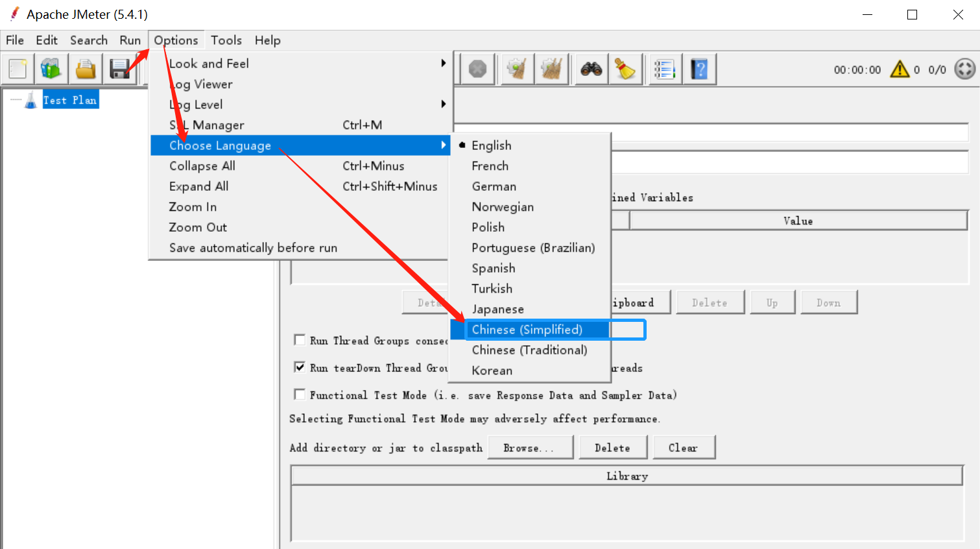
Task: Choose Polish language
Action: click(x=531, y=227)
